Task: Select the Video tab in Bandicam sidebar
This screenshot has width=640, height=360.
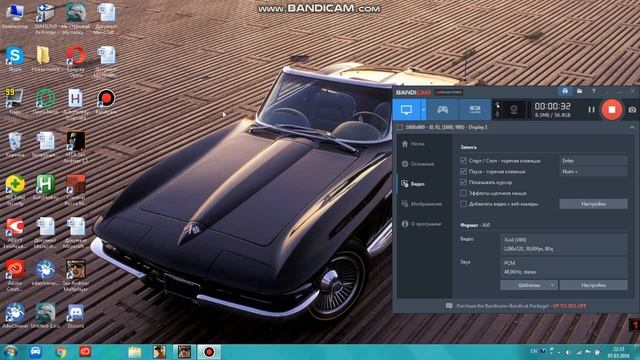Action: [x=413, y=184]
